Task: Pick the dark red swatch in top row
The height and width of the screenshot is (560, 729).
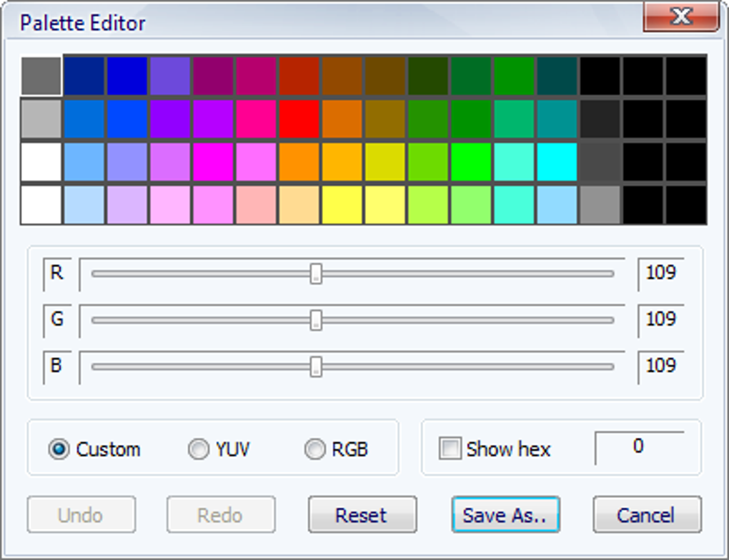Action: 299,76
